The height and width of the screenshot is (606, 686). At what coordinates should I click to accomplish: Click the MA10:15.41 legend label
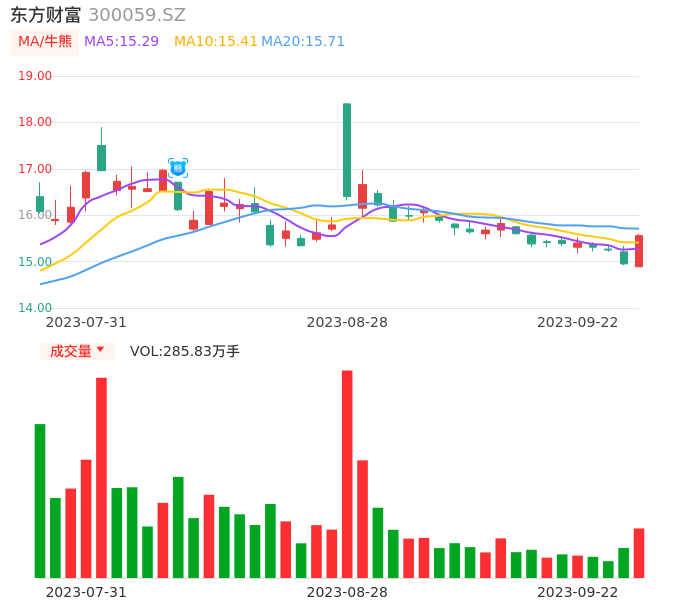point(216,42)
